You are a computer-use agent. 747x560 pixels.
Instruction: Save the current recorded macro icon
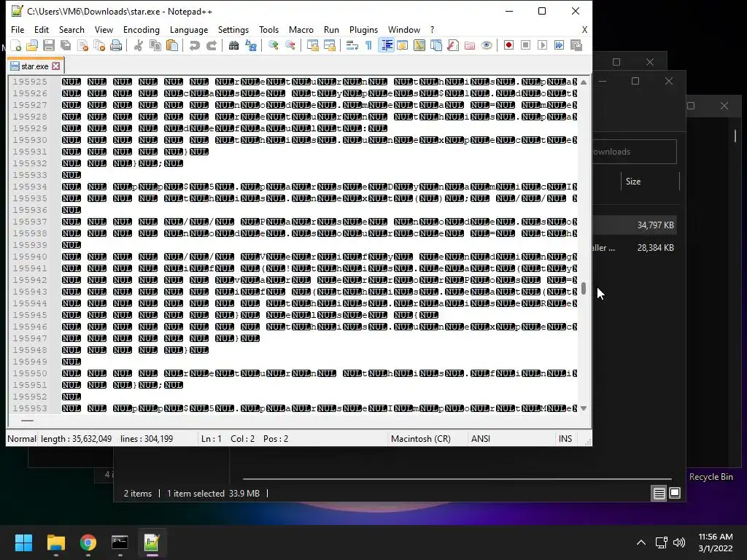click(x=576, y=45)
